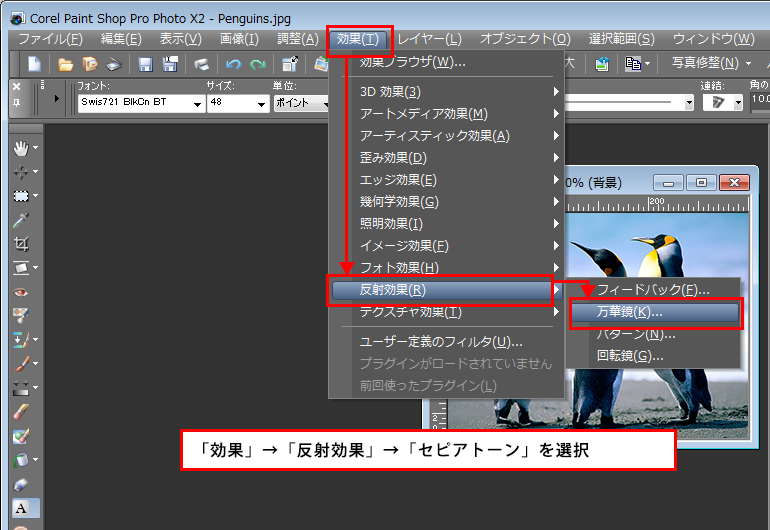
Task: Open the 選択範囲(S) menu
Action: click(x=622, y=39)
